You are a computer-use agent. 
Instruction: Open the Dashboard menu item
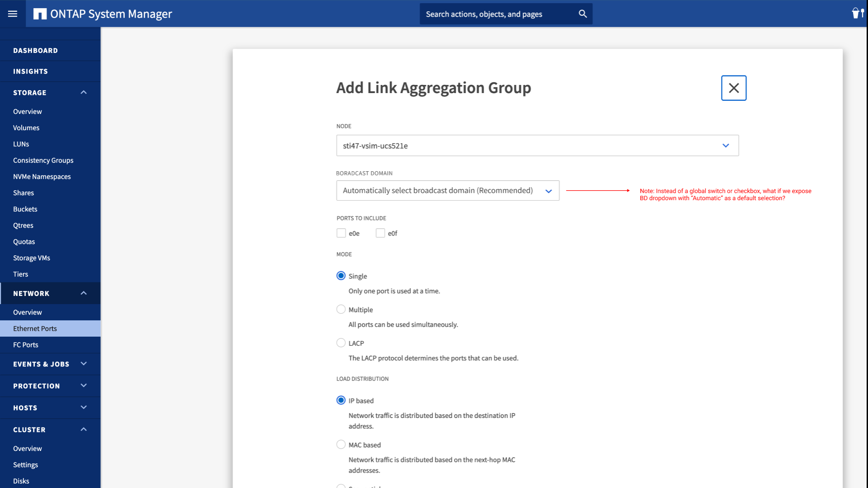[35, 50]
